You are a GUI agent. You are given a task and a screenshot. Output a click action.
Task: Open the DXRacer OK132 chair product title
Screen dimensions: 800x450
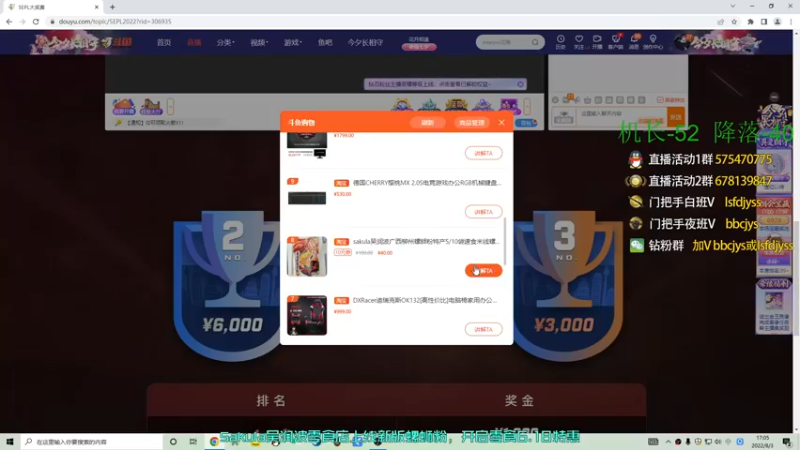click(x=424, y=300)
